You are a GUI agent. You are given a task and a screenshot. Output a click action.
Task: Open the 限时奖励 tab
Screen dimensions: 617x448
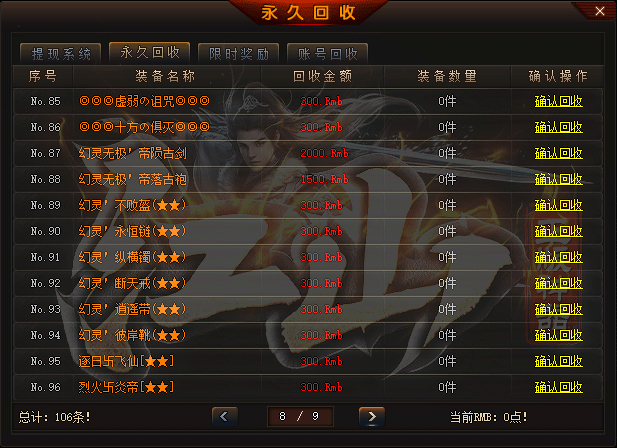(238, 53)
